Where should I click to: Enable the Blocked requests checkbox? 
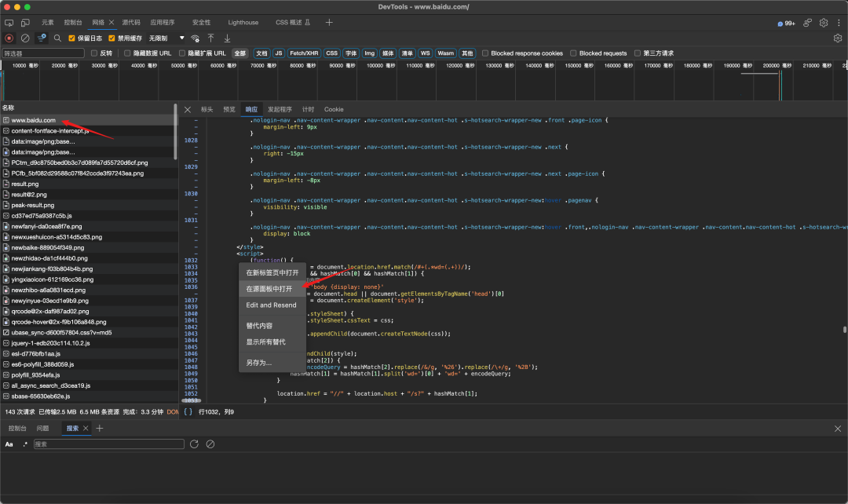pos(573,53)
